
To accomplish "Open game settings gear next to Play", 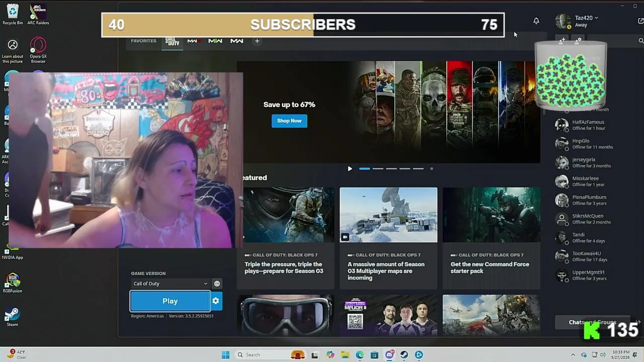I will [x=216, y=301].
